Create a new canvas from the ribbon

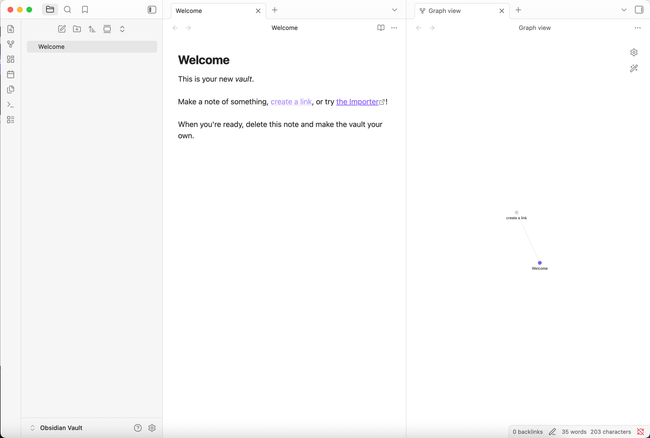pyautogui.click(x=11, y=59)
